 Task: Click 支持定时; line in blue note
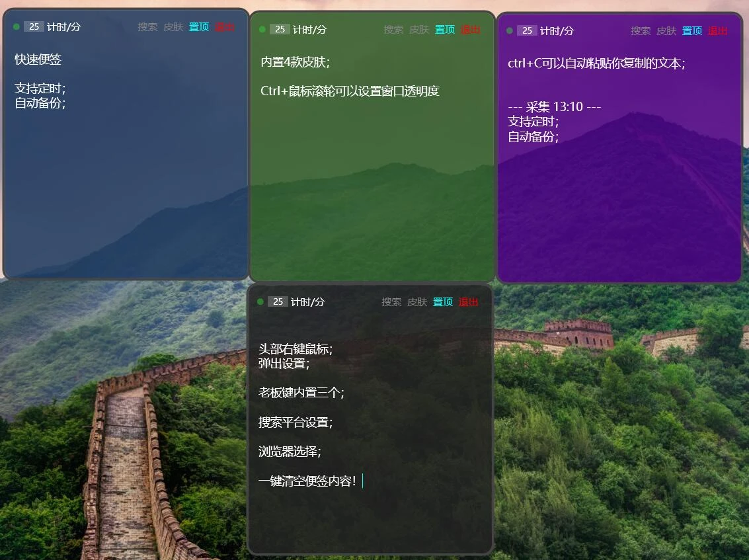pyautogui.click(x=40, y=89)
